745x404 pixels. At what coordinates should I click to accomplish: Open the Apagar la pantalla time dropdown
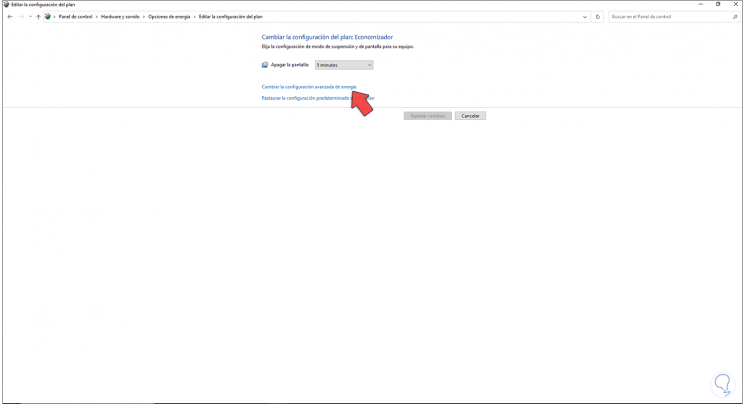tap(344, 65)
